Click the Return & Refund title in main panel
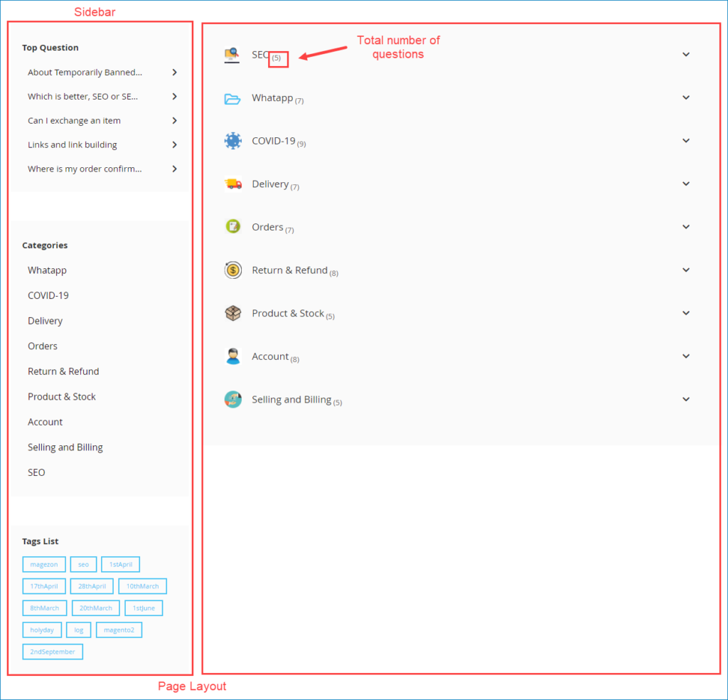 point(290,270)
